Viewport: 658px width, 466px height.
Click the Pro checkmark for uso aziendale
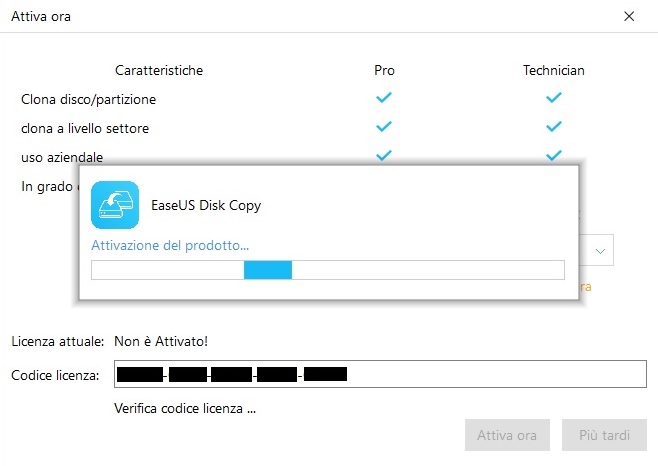[x=384, y=155]
